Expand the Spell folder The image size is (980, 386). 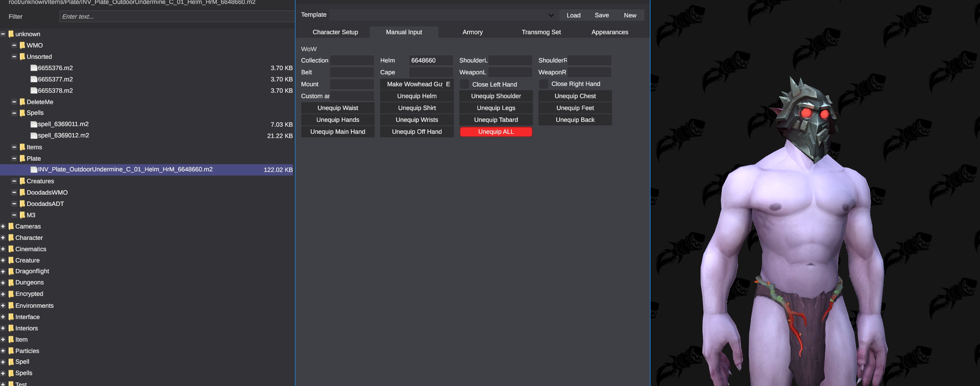pos(3,362)
